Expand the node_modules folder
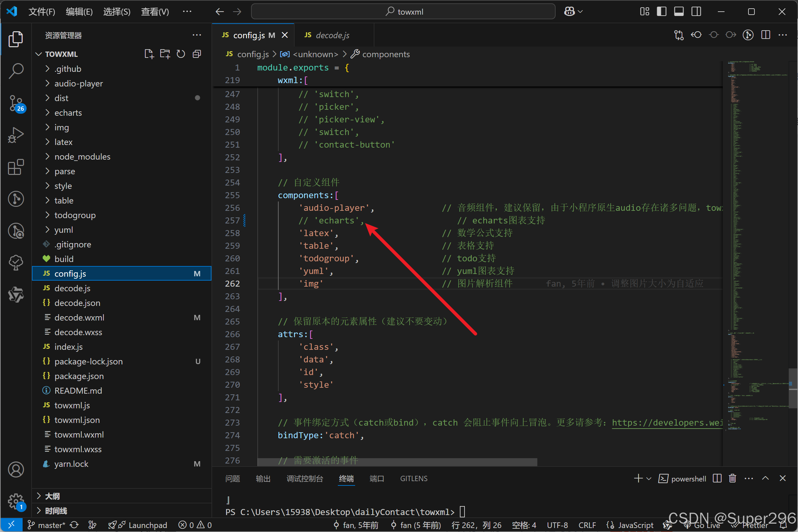This screenshot has height=532, width=798. point(82,157)
